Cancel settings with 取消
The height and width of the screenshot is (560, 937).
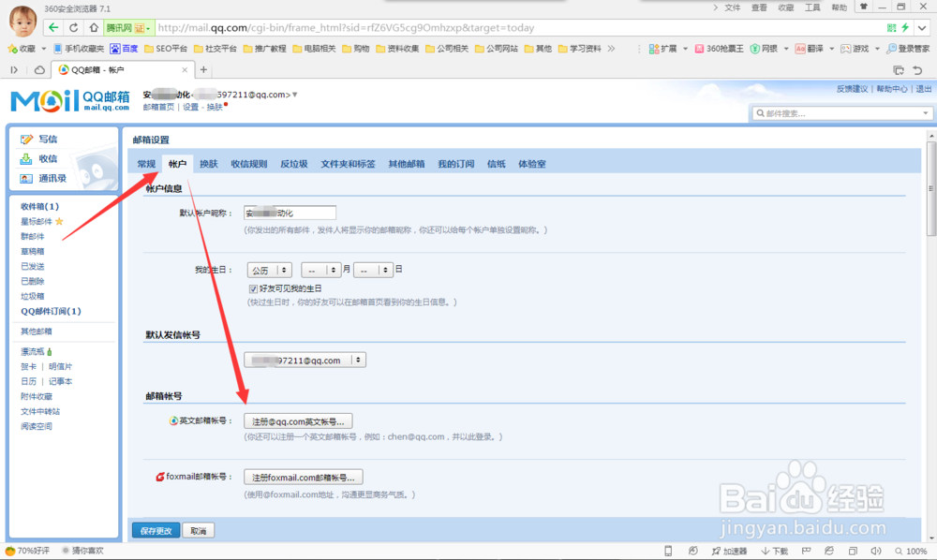[x=199, y=530]
